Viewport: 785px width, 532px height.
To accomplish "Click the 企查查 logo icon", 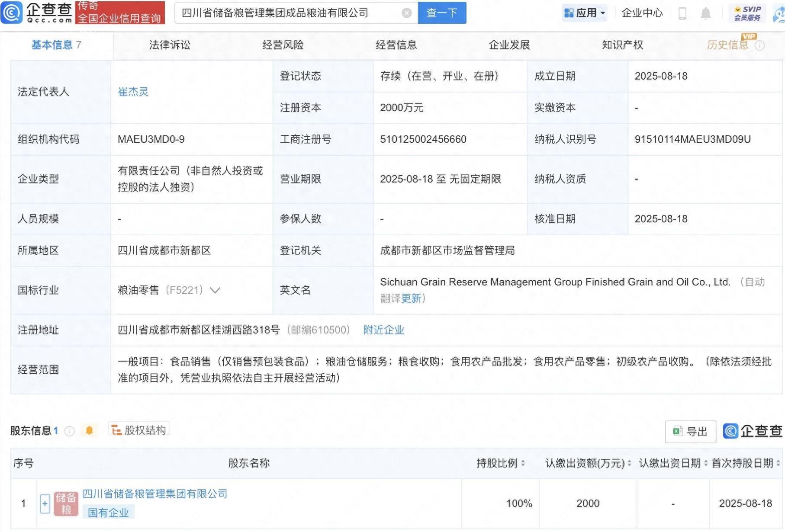I will coord(12,13).
